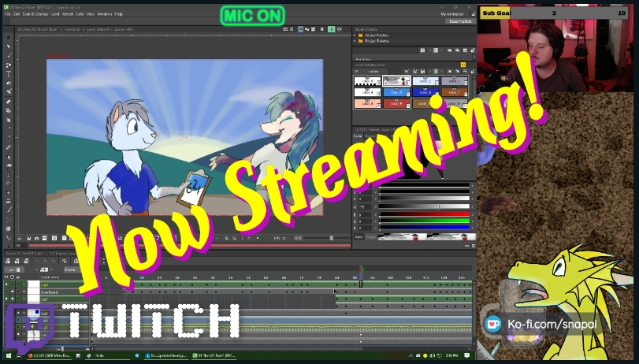The width and height of the screenshot is (639, 364).
Task: Select the Paint Brush tool
Action: click(9, 91)
